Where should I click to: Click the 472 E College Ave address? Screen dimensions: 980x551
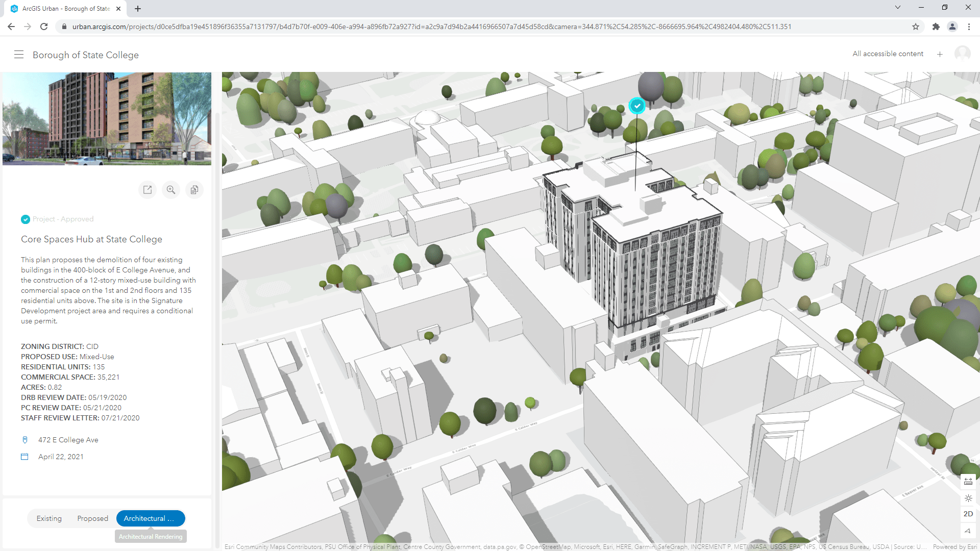(x=68, y=440)
